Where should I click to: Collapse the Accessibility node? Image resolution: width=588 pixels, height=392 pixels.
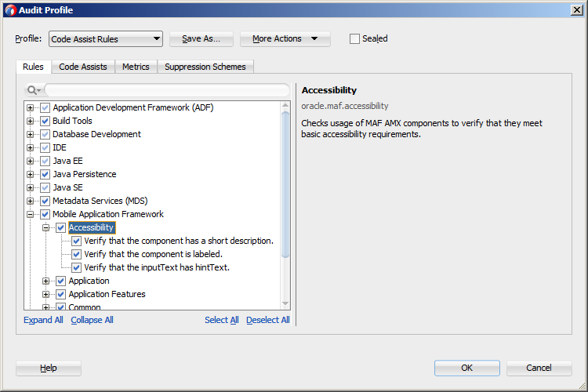45,227
